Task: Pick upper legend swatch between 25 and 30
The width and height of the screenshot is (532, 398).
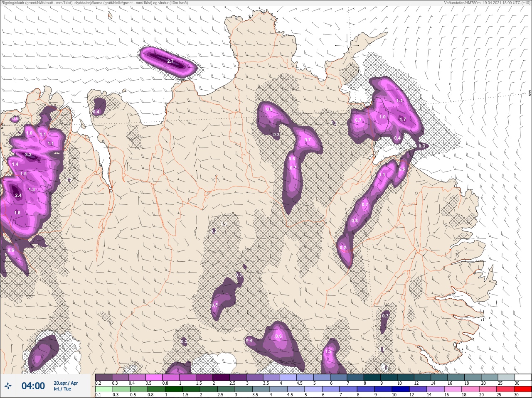Action: point(507,377)
